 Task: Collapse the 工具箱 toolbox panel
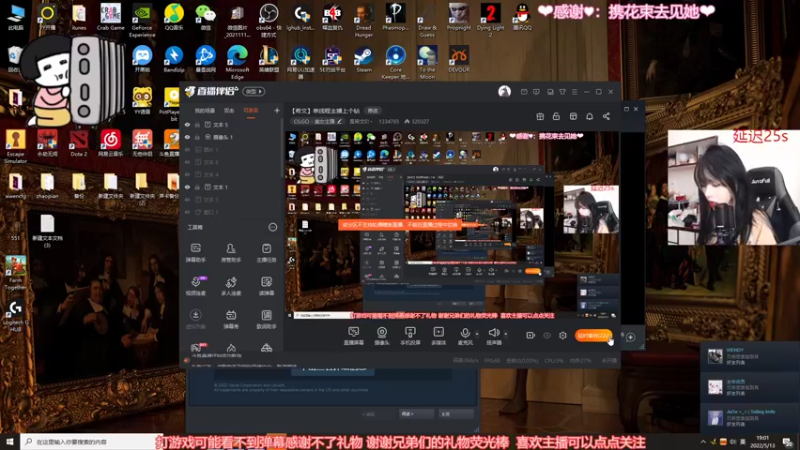click(272, 227)
